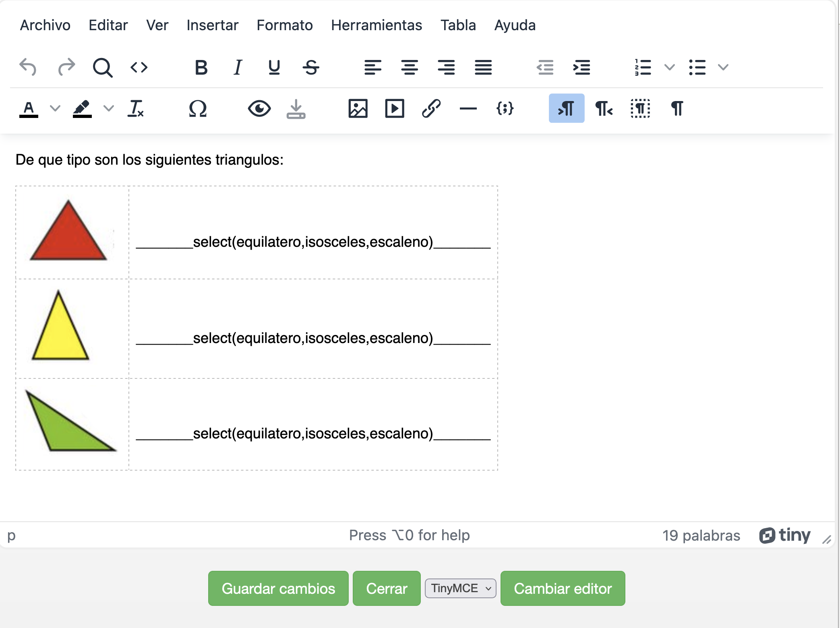The width and height of the screenshot is (840, 628).
Task: Open the Insertar menu
Action: pyautogui.click(x=212, y=25)
